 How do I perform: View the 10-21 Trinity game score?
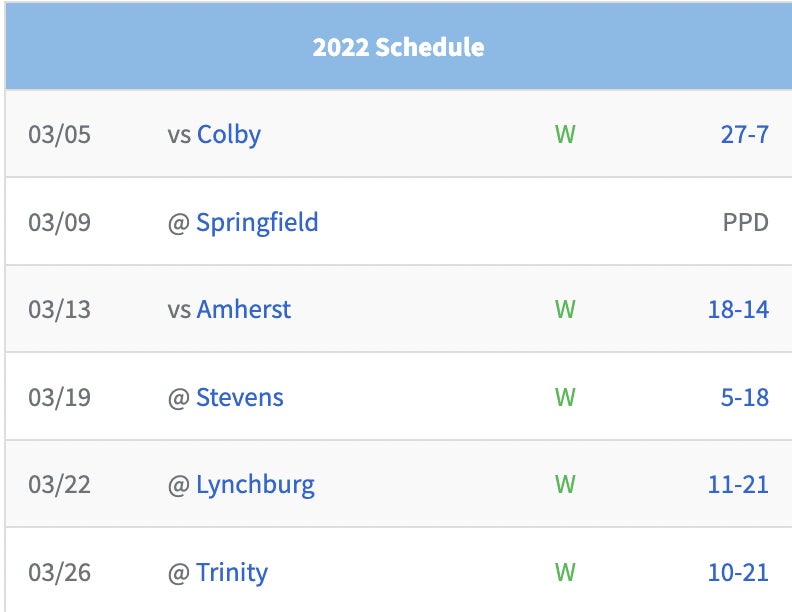pos(738,572)
